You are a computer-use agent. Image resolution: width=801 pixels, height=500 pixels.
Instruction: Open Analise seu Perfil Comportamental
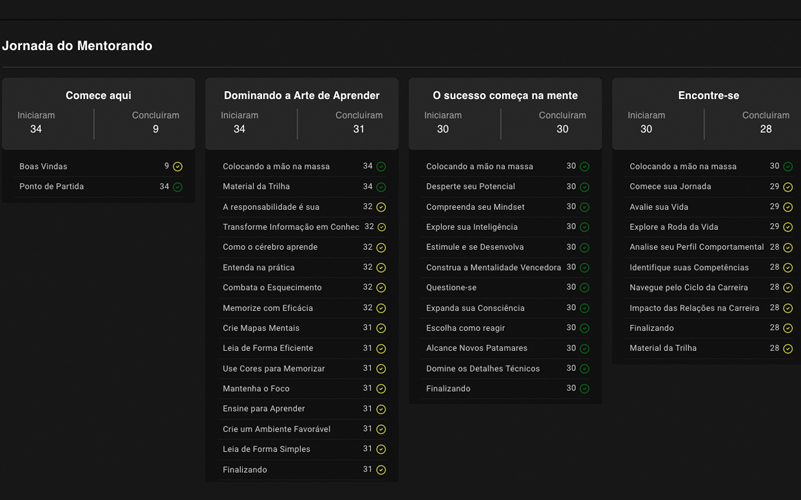point(696,247)
